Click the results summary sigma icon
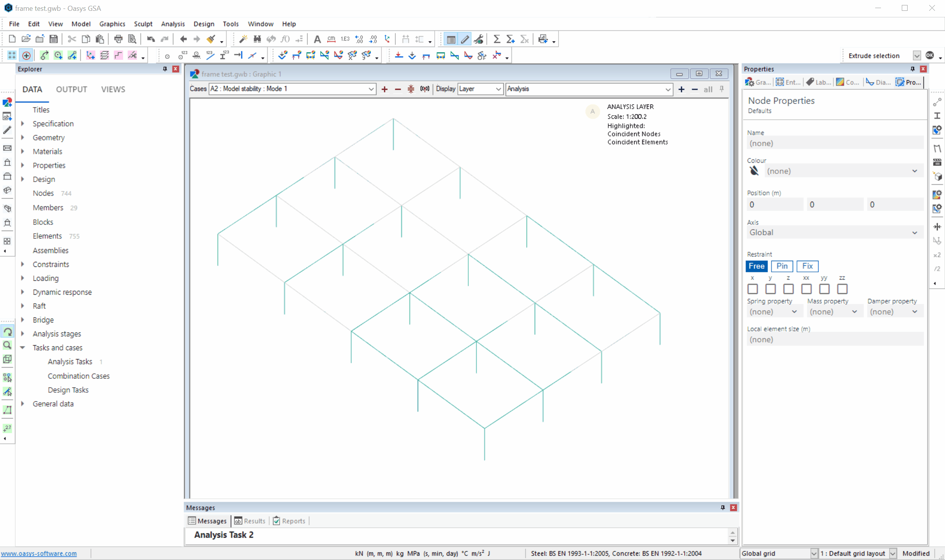Image resolution: width=945 pixels, height=560 pixels. pyautogui.click(x=498, y=39)
